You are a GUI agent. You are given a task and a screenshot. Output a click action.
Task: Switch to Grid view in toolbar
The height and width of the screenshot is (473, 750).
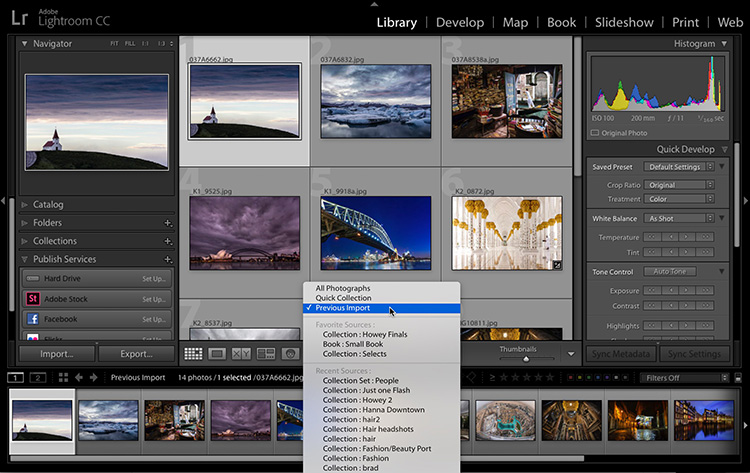tap(193, 354)
